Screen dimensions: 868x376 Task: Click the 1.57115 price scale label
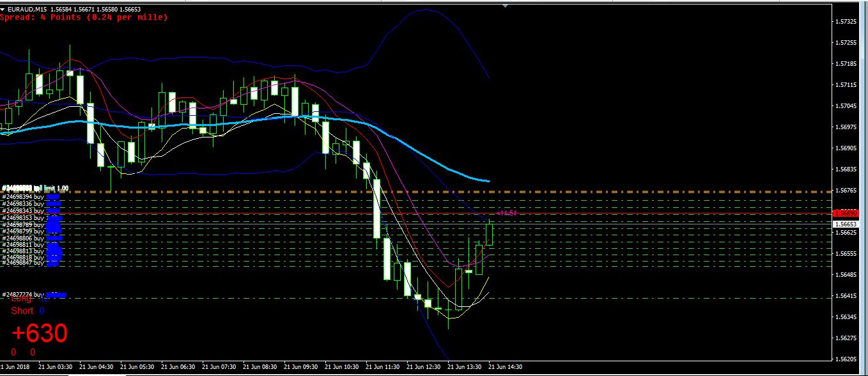point(846,85)
